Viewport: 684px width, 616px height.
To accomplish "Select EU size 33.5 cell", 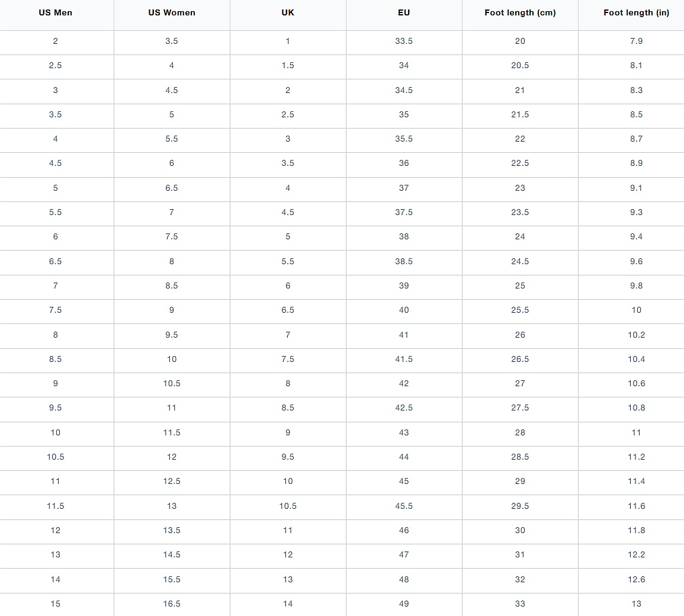I will (404, 41).
